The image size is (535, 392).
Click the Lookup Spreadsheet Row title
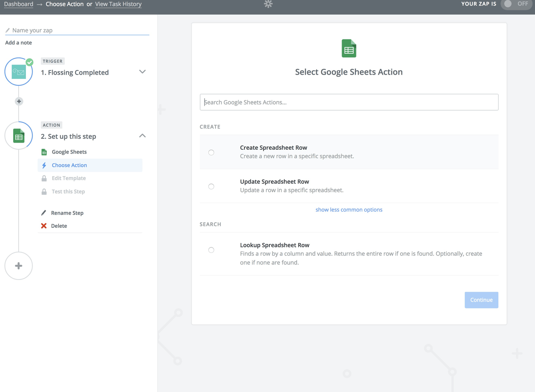pyautogui.click(x=275, y=245)
